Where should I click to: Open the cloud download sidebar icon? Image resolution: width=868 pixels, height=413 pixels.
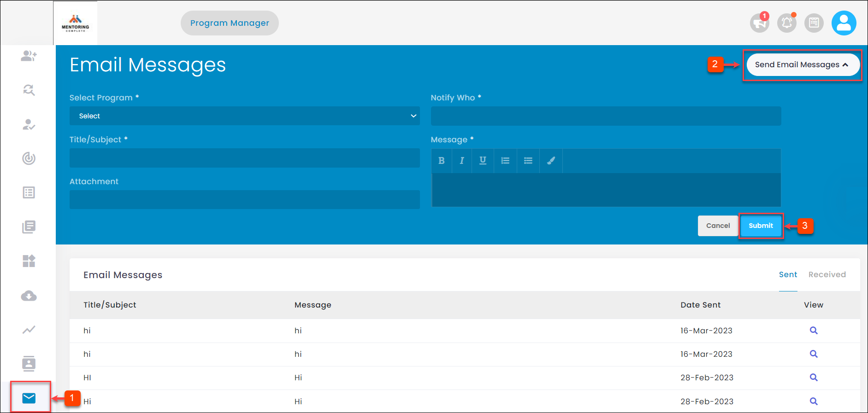point(29,296)
